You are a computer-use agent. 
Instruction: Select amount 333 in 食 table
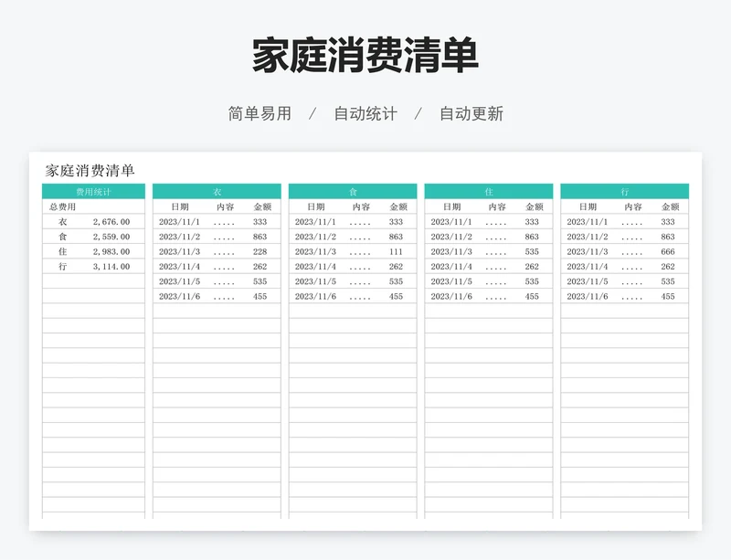[396, 222]
